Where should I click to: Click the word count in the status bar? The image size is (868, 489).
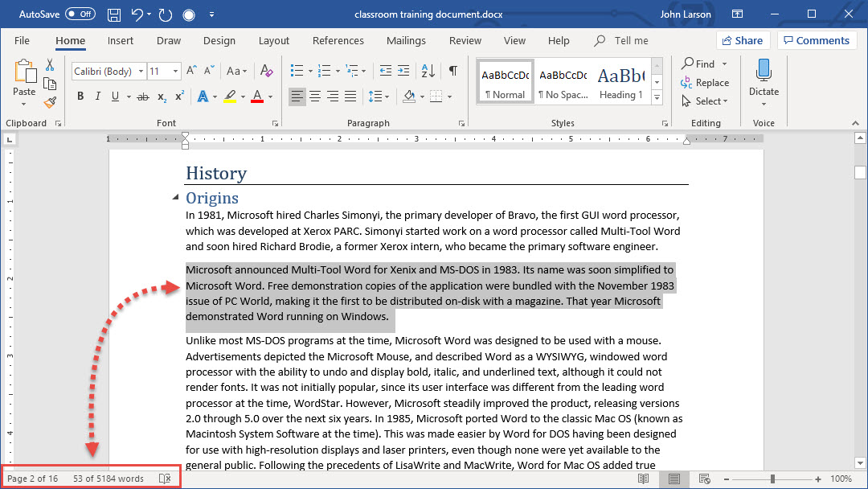[x=108, y=479]
